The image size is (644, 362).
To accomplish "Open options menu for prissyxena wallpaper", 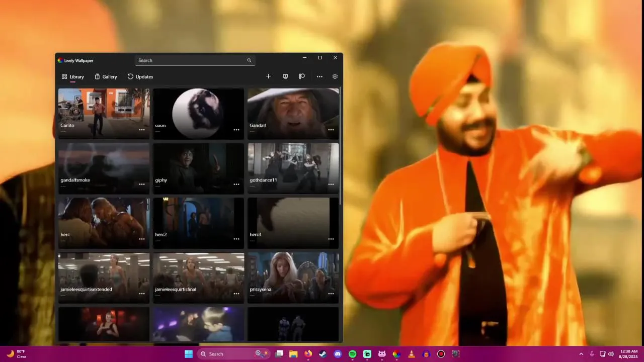I will pyautogui.click(x=331, y=294).
